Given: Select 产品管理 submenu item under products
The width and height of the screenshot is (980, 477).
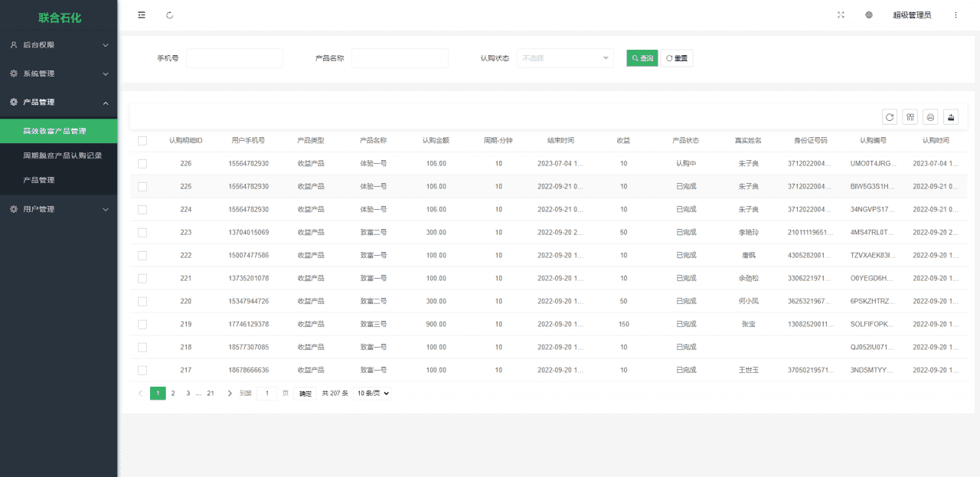Looking at the screenshot, I should click(39, 180).
